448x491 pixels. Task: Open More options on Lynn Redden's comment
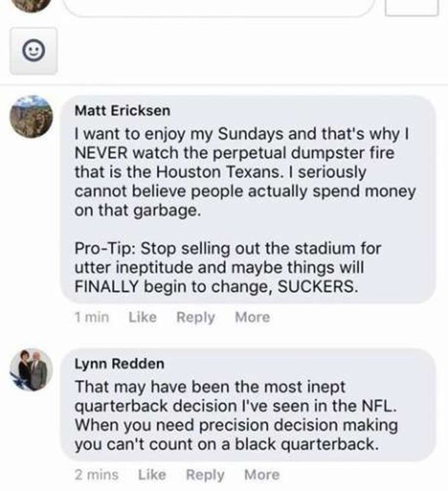click(x=262, y=475)
